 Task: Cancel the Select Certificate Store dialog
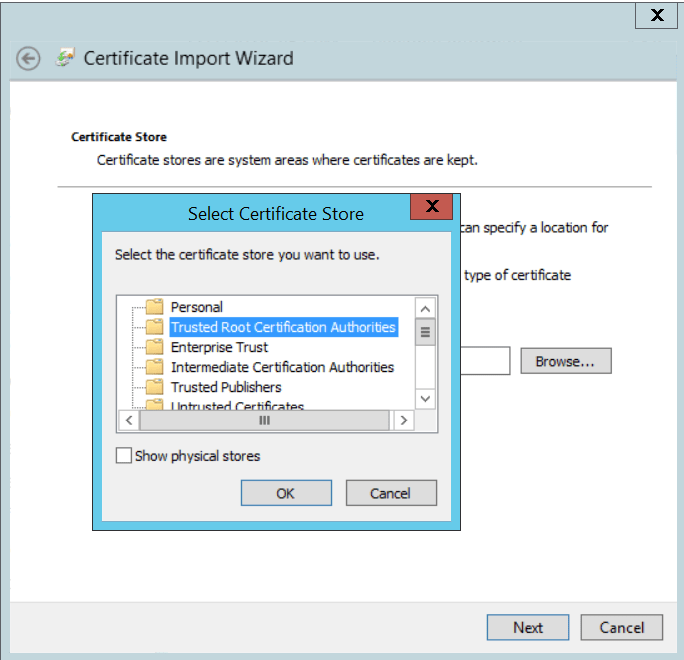(391, 493)
